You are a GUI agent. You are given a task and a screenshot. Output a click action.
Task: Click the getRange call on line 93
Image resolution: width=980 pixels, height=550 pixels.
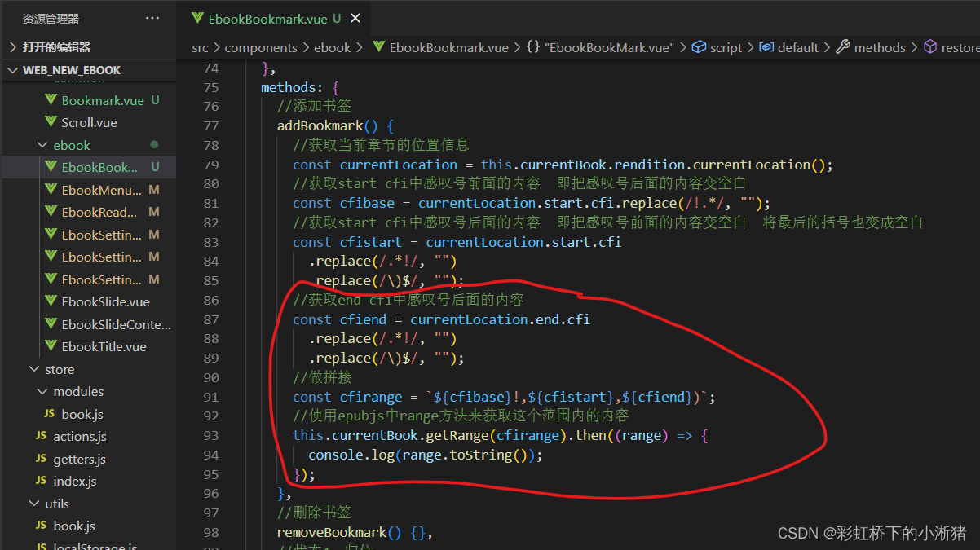tap(457, 435)
